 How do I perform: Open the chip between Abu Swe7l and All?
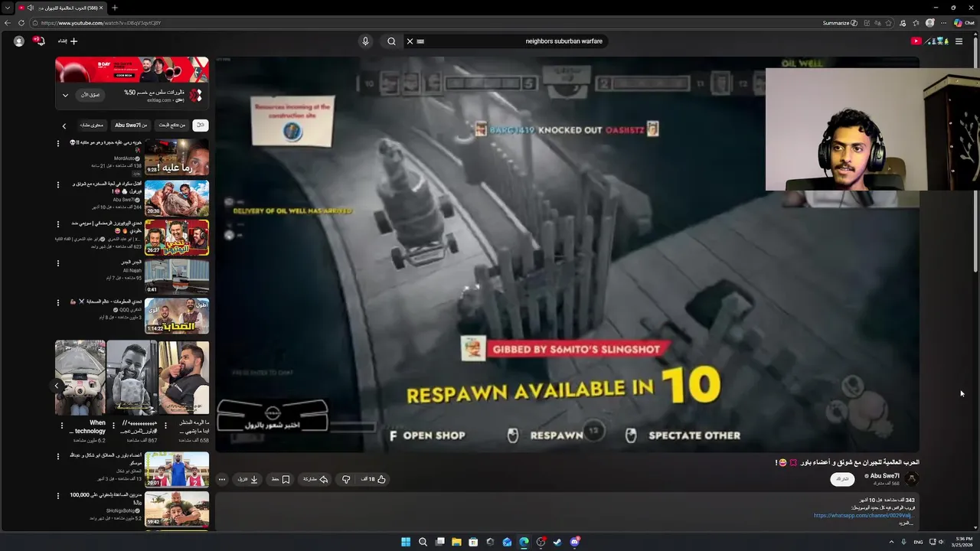171,125
